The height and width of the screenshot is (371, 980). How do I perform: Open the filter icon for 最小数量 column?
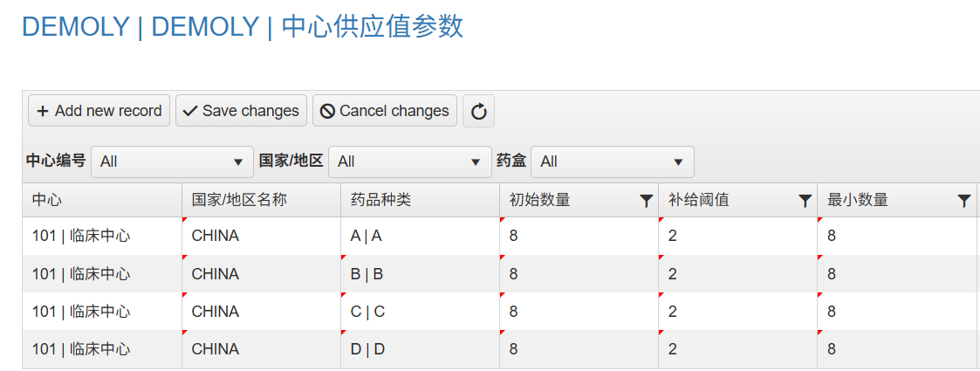click(x=963, y=201)
